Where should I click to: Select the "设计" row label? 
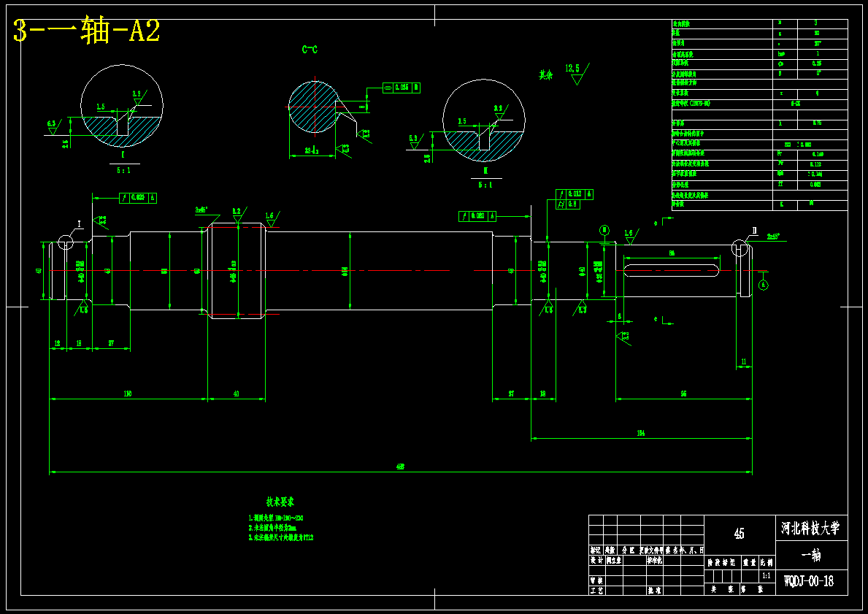click(596, 560)
